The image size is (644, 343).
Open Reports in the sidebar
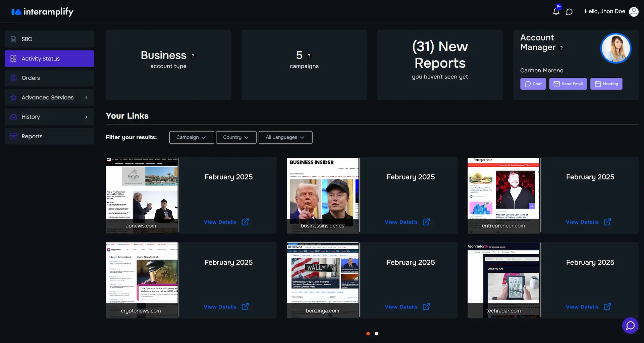pos(49,136)
